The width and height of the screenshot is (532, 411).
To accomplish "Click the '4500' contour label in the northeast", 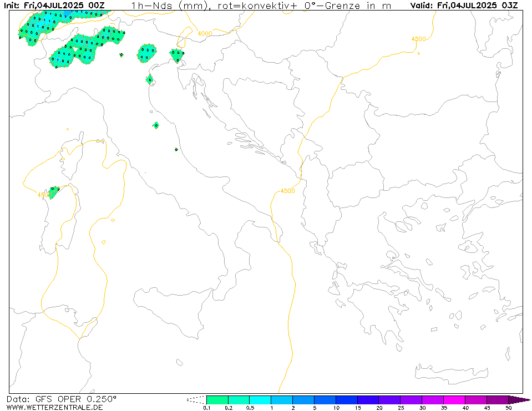I will [418, 39].
